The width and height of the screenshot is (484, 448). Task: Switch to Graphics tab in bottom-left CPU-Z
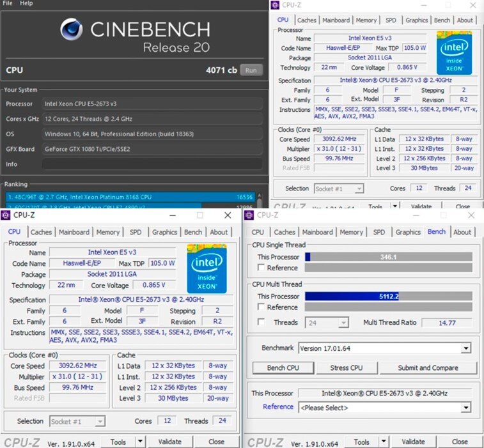(x=164, y=232)
